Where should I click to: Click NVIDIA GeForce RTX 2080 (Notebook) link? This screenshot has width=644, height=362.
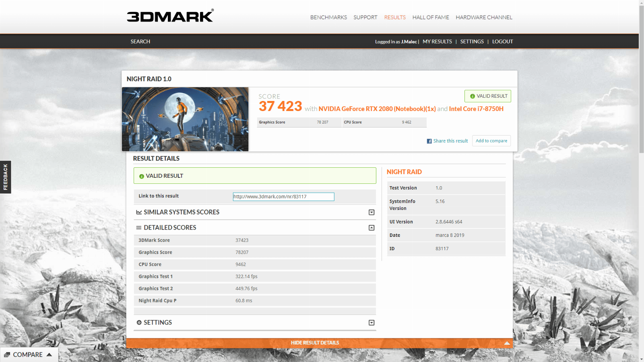[x=377, y=109]
